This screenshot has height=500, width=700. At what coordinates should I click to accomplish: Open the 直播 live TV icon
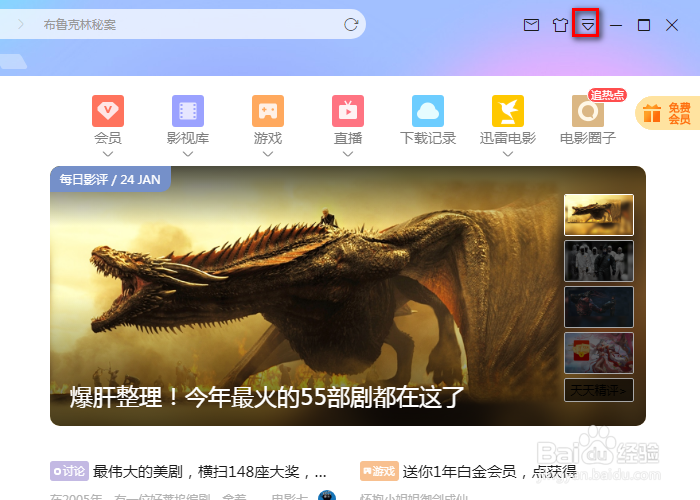tap(348, 111)
